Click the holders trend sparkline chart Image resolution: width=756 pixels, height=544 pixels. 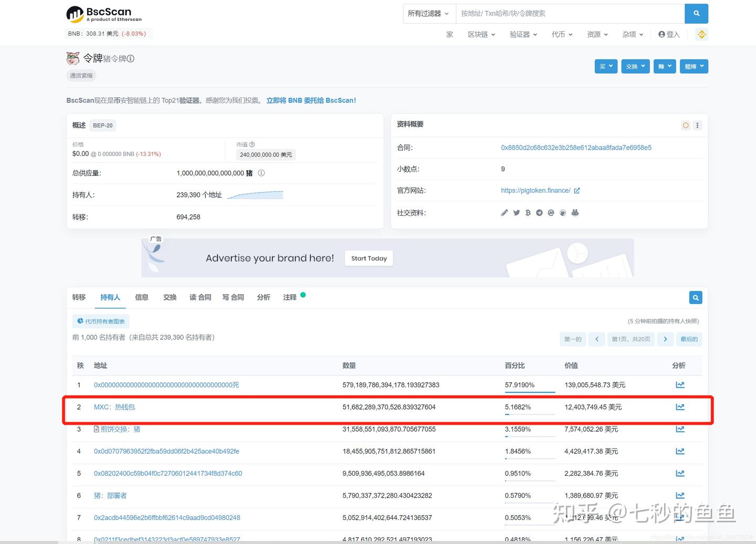(x=255, y=195)
